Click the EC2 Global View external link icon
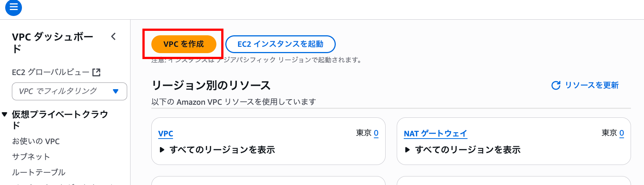Viewport: 644px width, 185px height. tap(96, 72)
